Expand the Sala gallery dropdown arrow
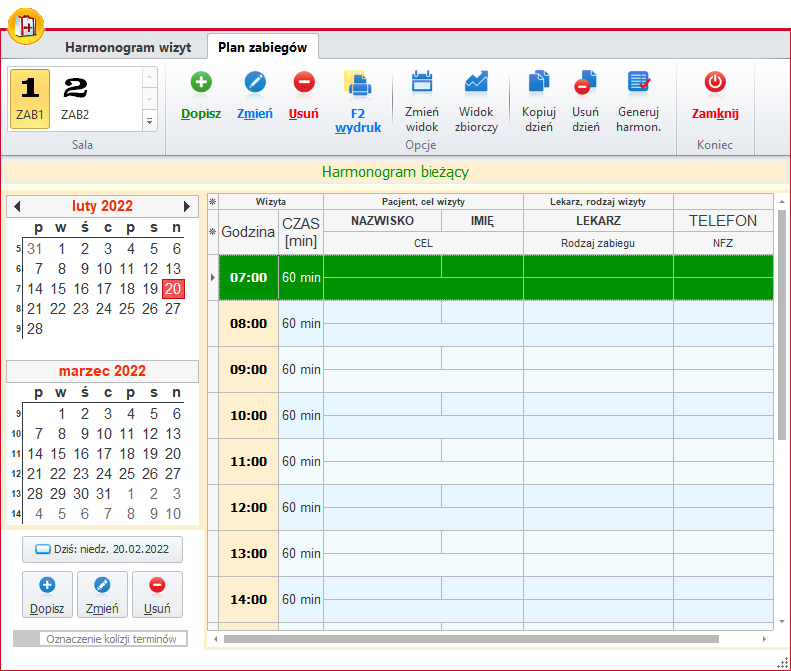791x671 pixels. [150, 121]
